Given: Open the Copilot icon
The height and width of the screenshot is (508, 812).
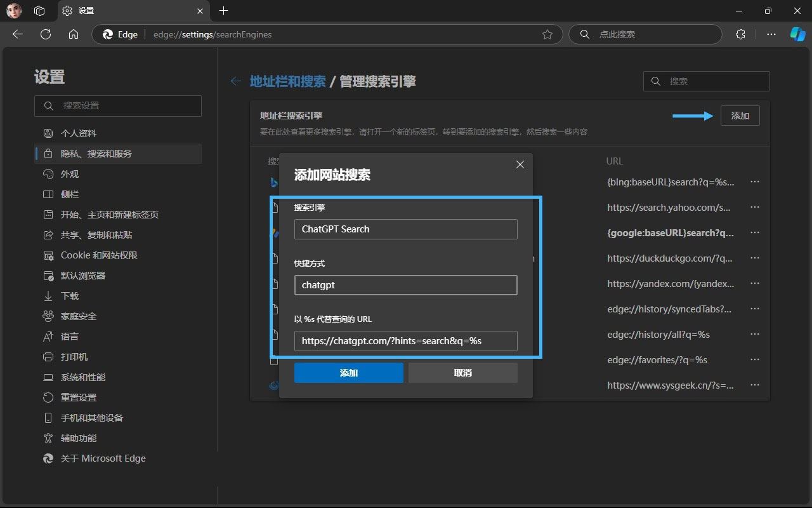Looking at the screenshot, I should (797, 34).
